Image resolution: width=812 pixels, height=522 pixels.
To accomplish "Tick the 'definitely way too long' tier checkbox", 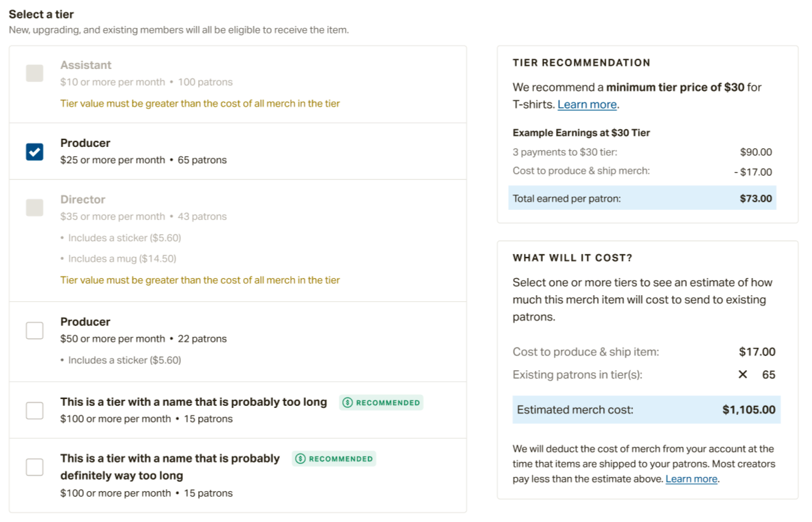I will [x=35, y=467].
